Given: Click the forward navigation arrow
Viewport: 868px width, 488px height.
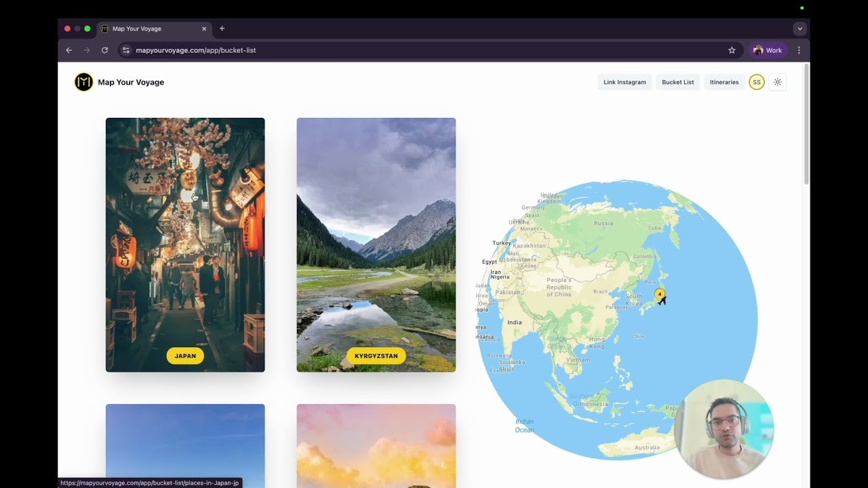Looking at the screenshot, I should pos(86,50).
